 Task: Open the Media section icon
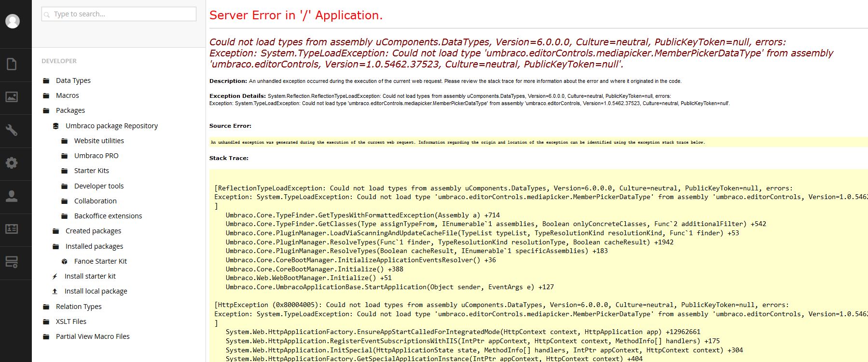point(12,97)
